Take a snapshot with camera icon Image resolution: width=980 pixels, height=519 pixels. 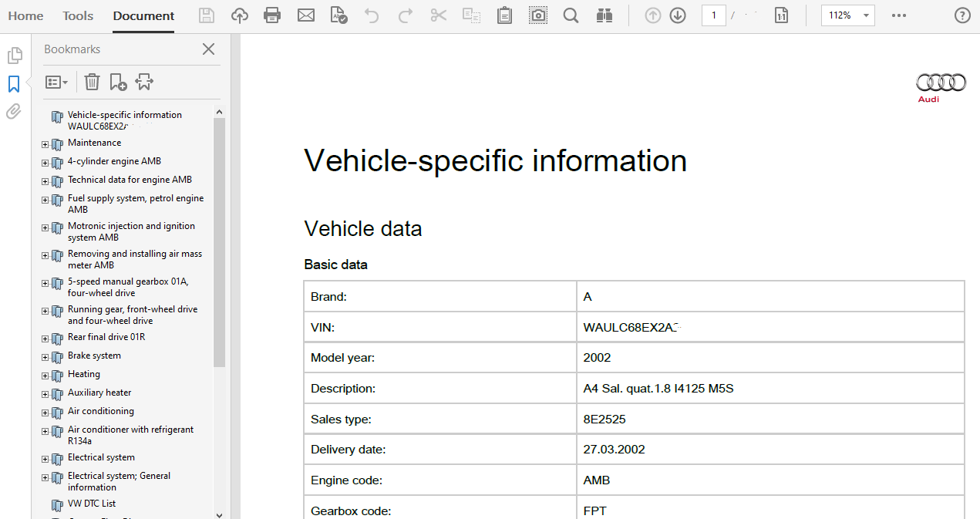pyautogui.click(x=538, y=15)
